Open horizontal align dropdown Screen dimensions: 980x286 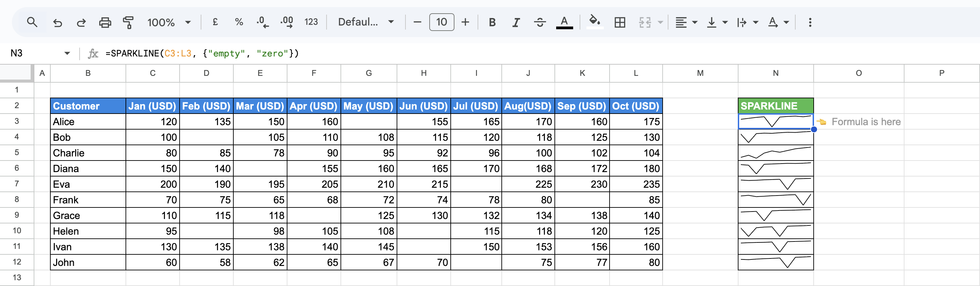point(686,22)
